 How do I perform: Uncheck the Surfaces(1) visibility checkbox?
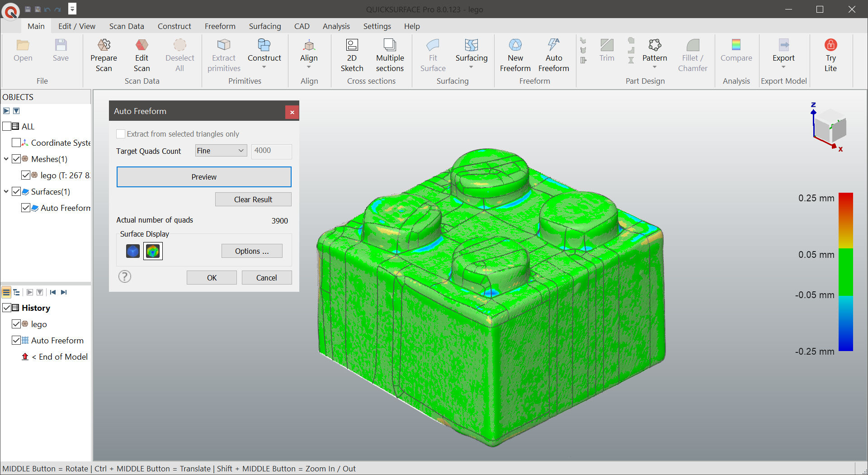click(16, 191)
